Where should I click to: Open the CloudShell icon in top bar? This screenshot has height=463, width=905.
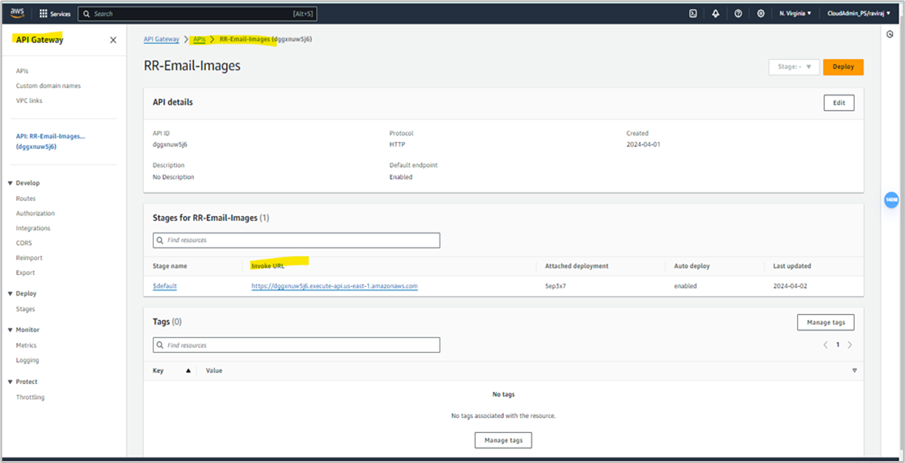pos(693,13)
